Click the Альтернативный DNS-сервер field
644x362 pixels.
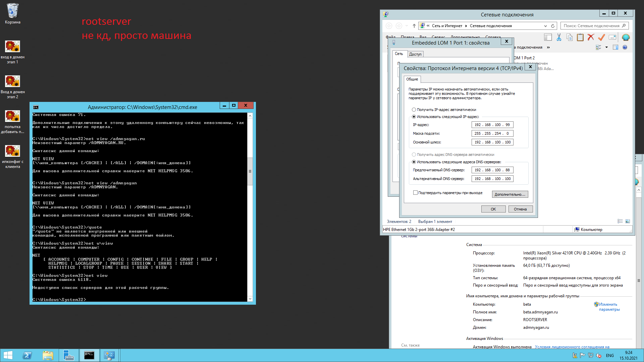[492, 179]
